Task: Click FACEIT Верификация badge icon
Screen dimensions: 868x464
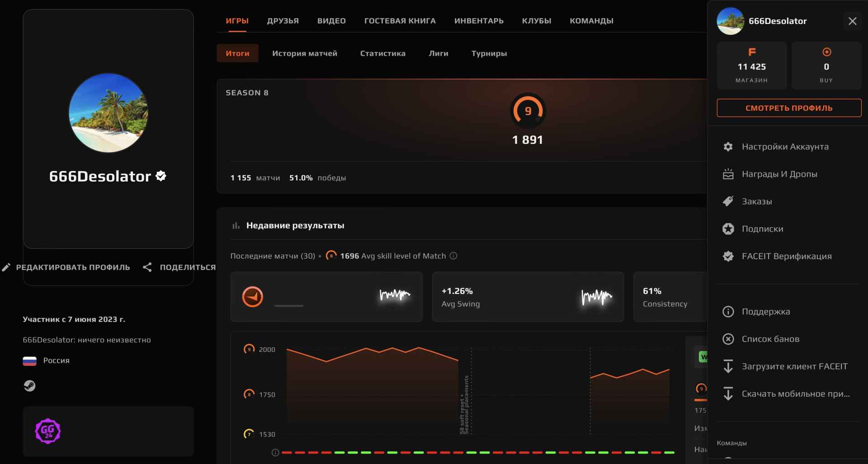Action: click(x=728, y=256)
